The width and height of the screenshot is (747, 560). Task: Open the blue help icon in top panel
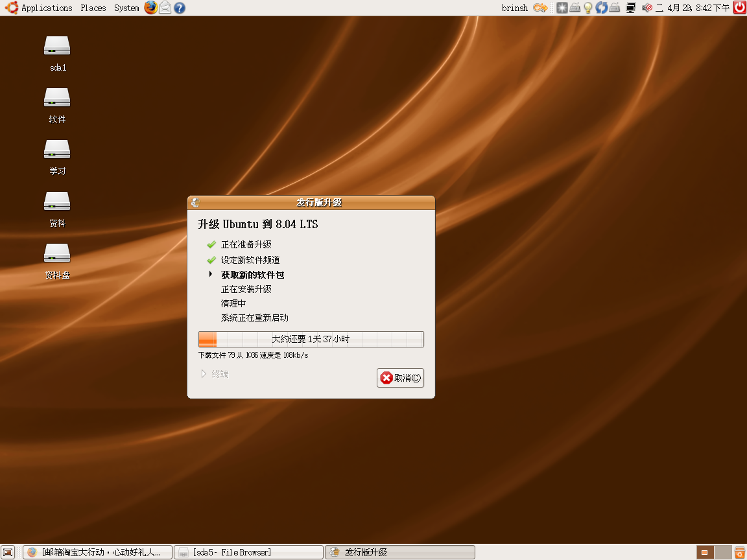click(180, 8)
